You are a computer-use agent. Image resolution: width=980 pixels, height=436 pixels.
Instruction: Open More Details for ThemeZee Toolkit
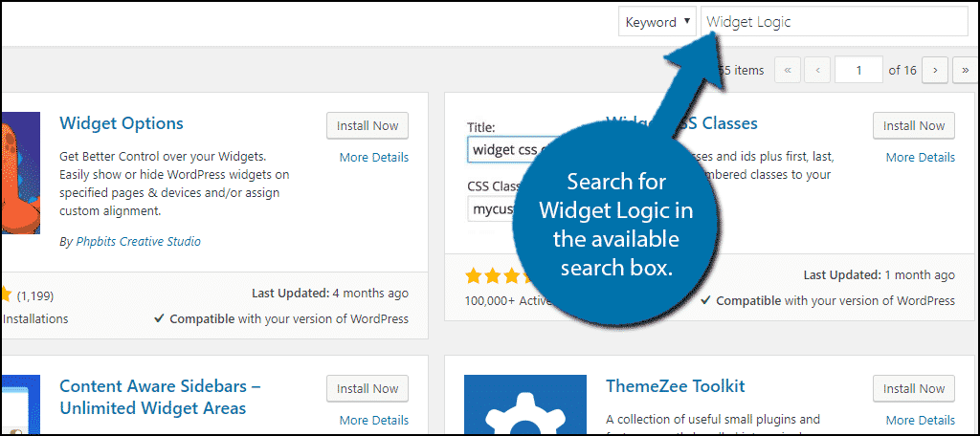click(920, 421)
